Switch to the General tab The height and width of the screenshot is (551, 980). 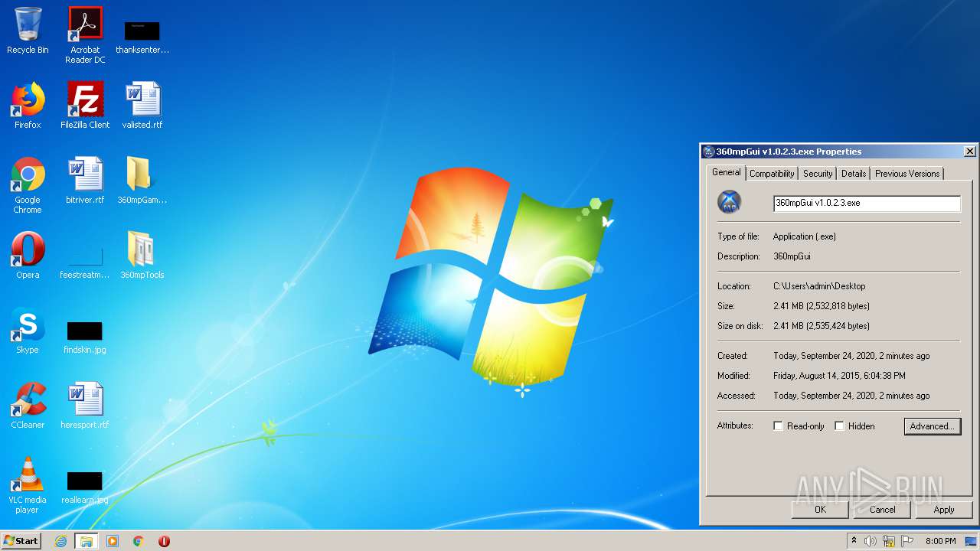click(726, 172)
